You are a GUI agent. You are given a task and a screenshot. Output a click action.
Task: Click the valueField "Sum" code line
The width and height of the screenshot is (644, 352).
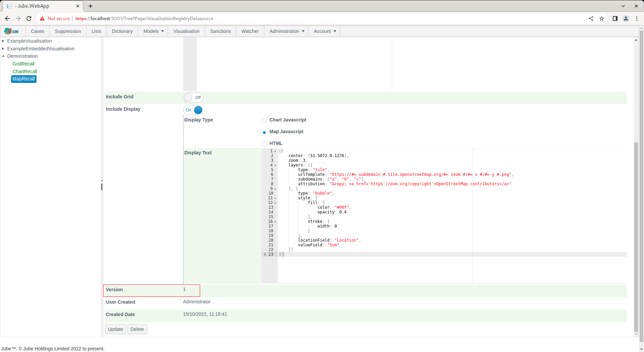click(319, 245)
